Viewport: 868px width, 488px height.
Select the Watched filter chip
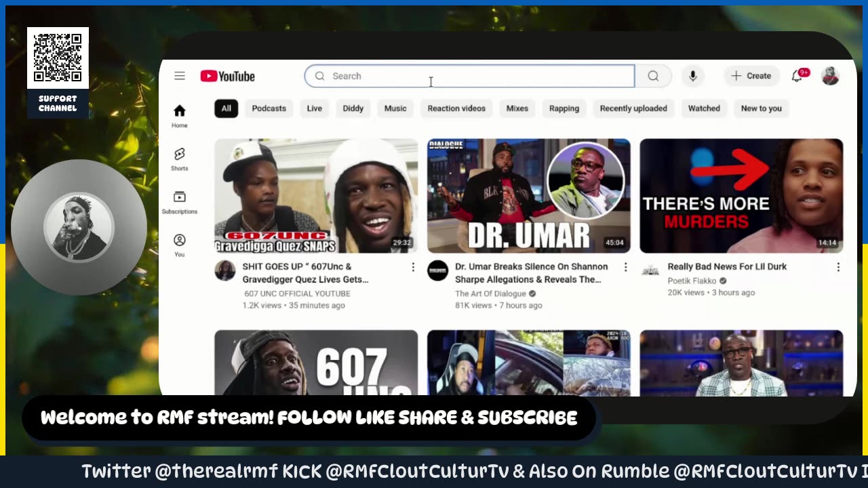coord(704,108)
